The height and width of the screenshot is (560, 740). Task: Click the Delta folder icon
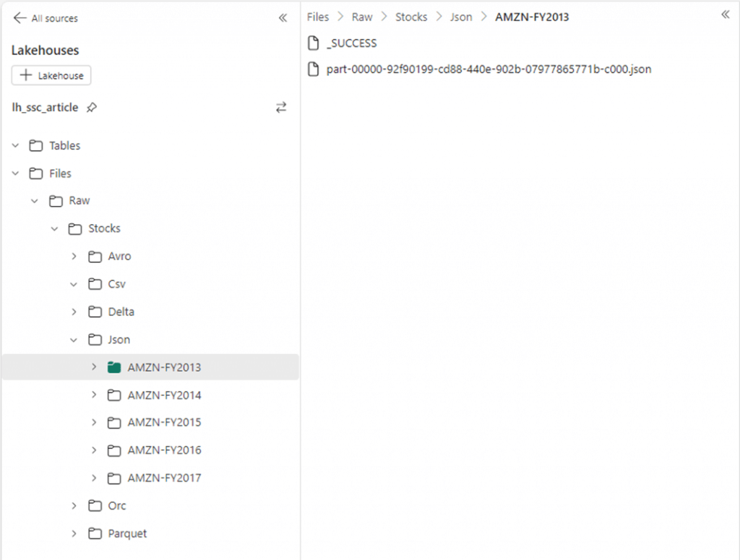[95, 312]
